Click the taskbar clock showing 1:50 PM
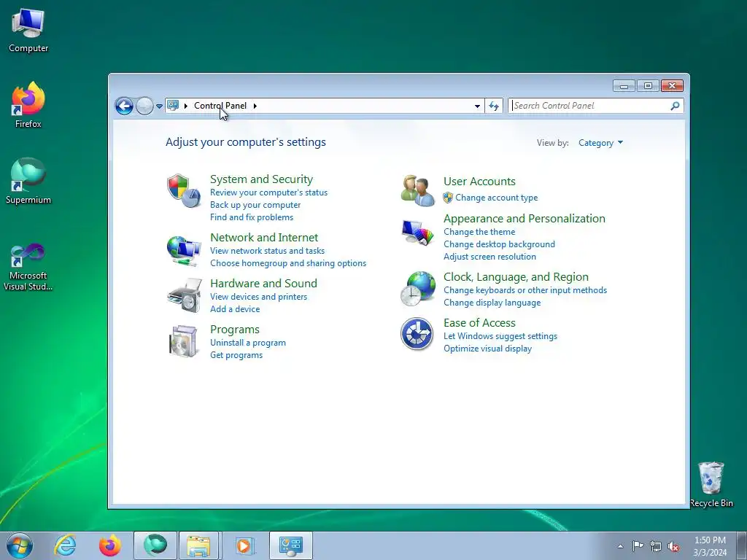The height and width of the screenshot is (560, 747). click(x=710, y=546)
